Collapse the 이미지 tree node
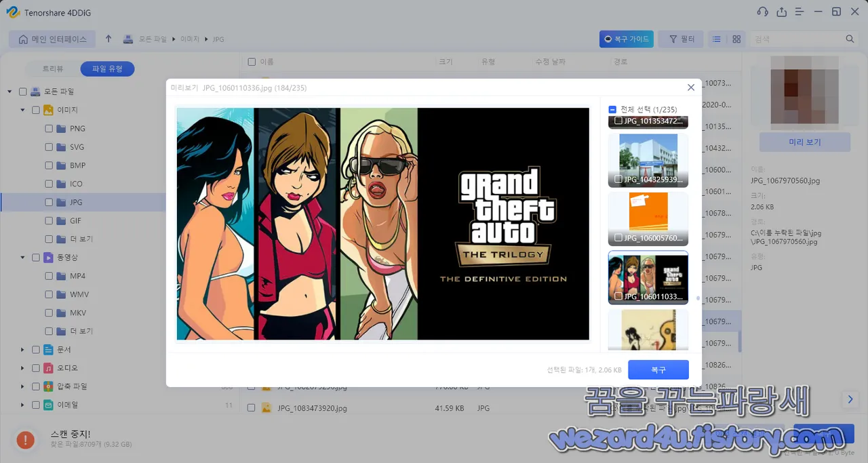This screenshot has height=463, width=868. coord(22,110)
